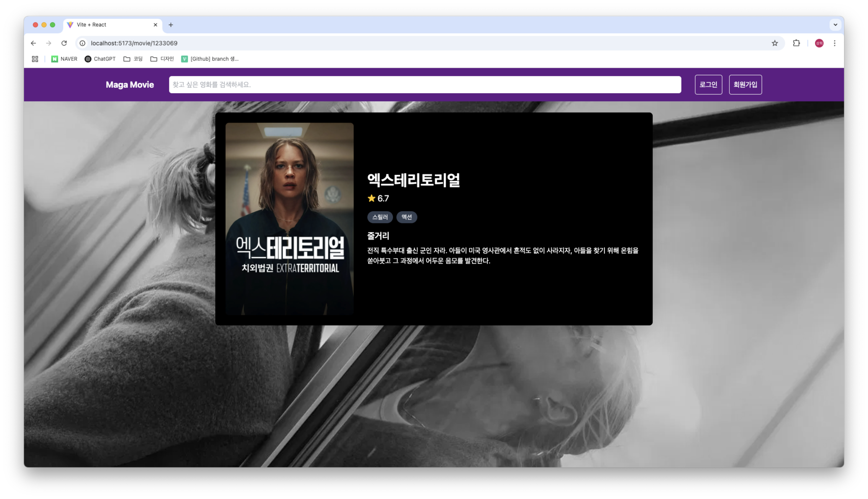Click the 엑스테리토리얼 movie poster
The width and height of the screenshot is (868, 499).
click(x=289, y=219)
